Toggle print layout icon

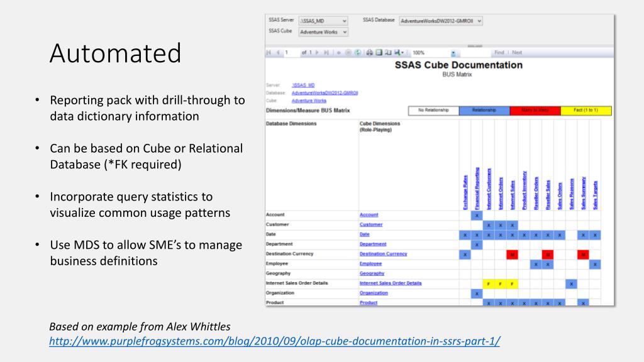tap(379, 53)
